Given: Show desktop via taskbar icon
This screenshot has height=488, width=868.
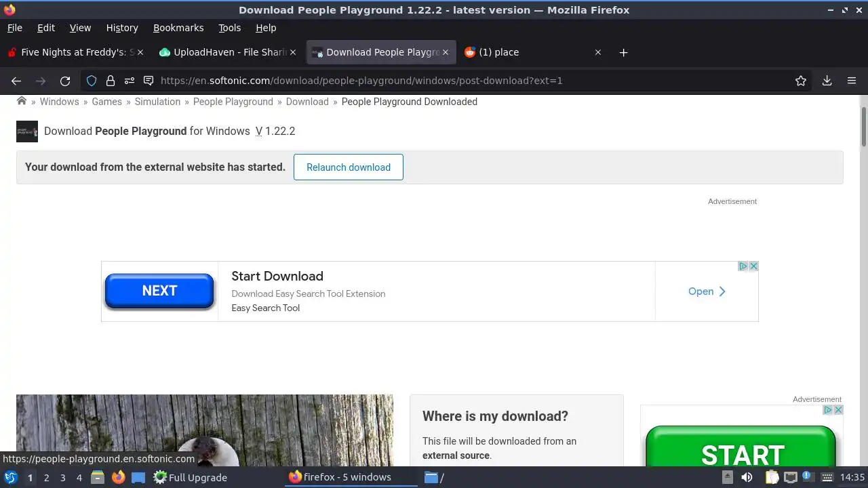Looking at the screenshot, I should pyautogui.click(x=138, y=477).
